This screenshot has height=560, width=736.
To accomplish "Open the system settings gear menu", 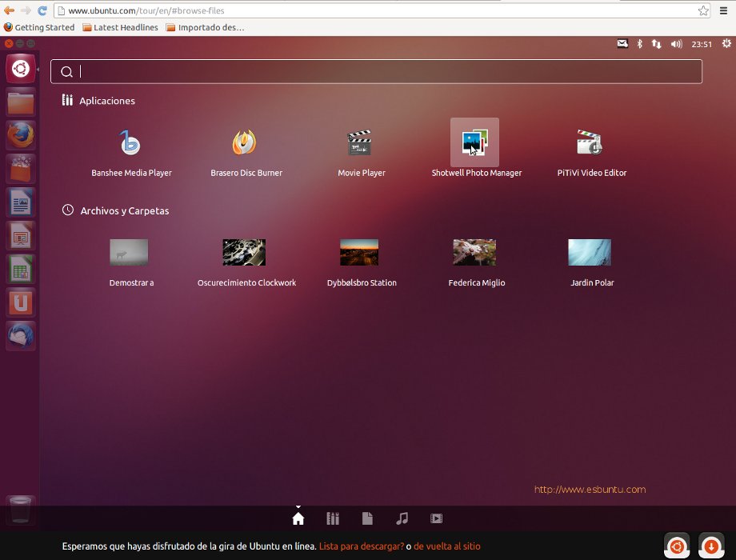I will [726, 44].
